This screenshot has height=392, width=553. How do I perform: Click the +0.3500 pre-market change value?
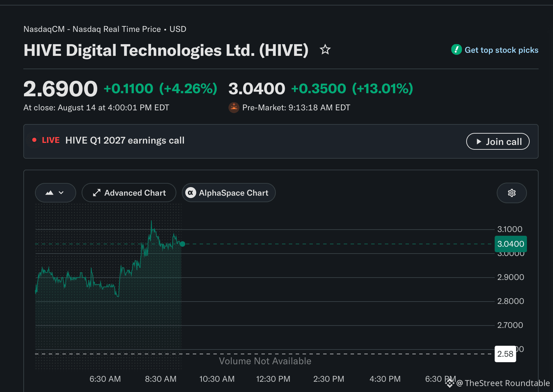click(319, 89)
